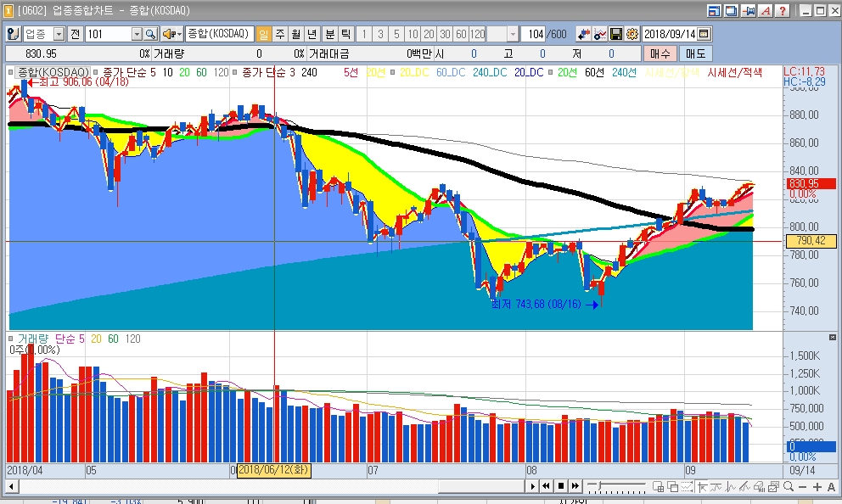The width and height of the screenshot is (842, 504).
Task: Click the plus zoom-in icon at bottom
Action: 817,486
